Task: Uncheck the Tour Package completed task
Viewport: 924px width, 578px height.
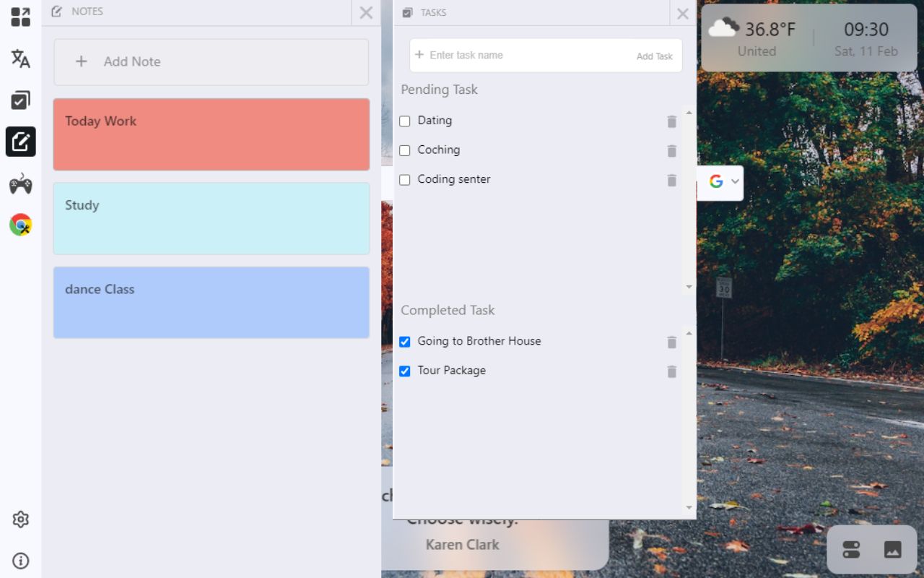Action: 404,371
